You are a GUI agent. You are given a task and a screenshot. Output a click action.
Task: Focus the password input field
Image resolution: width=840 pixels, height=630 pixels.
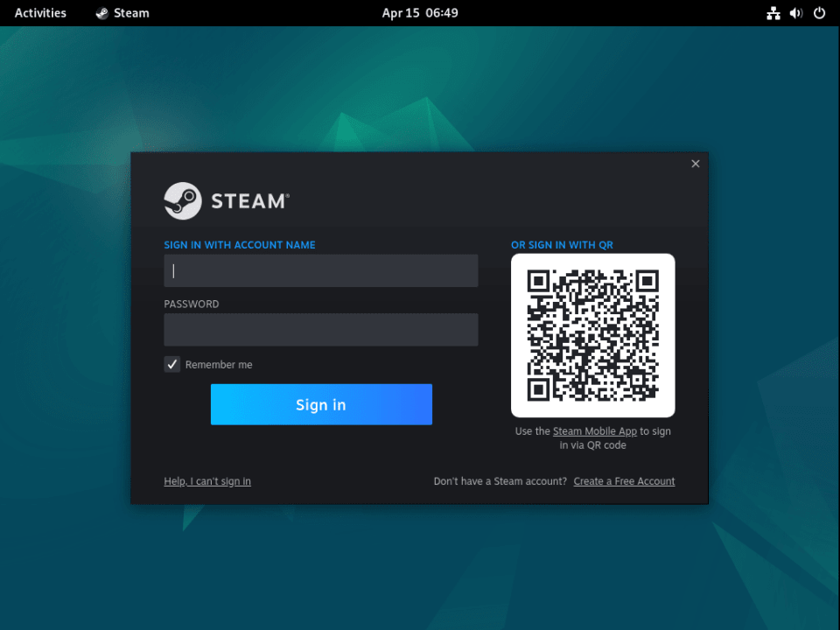click(x=320, y=330)
